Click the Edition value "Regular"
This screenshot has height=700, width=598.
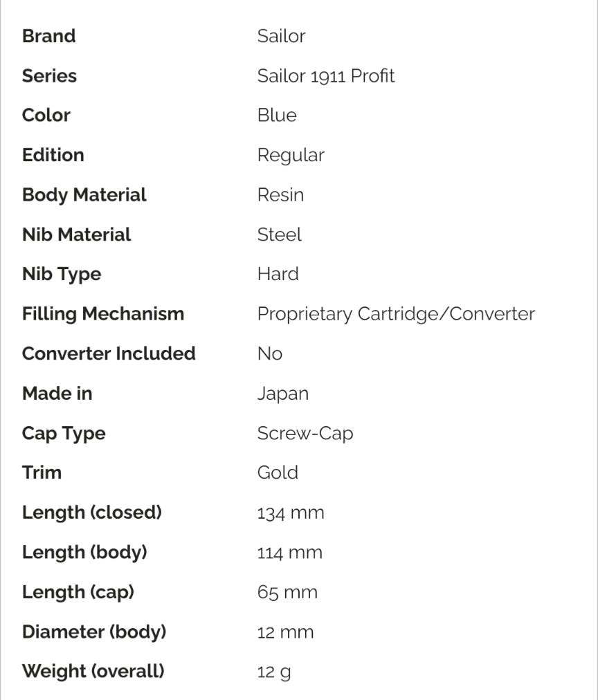pos(291,155)
